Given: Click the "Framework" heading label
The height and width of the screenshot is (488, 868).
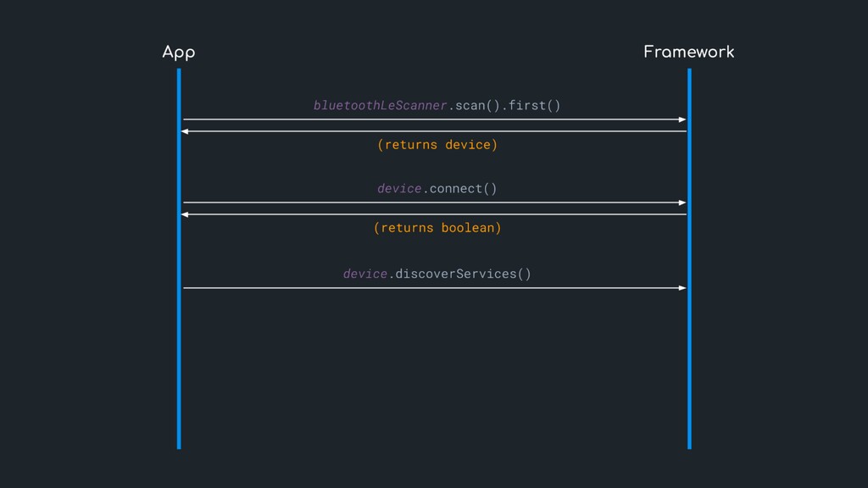Looking at the screenshot, I should tap(688, 53).
